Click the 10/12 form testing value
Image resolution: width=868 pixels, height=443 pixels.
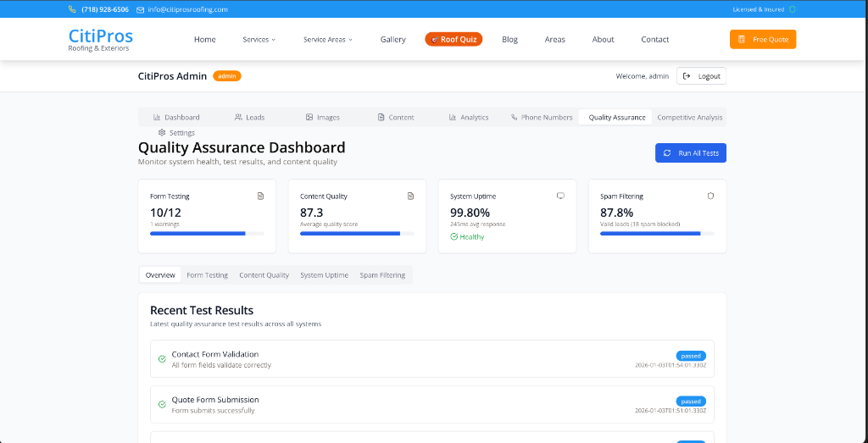coord(165,213)
